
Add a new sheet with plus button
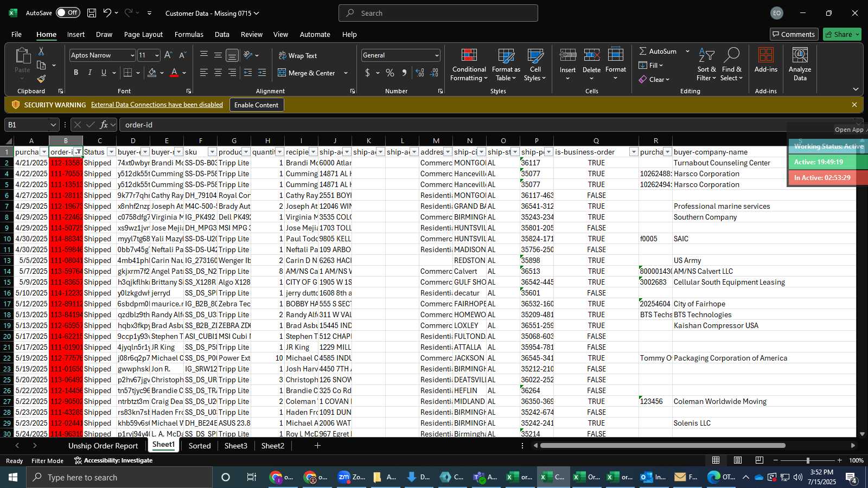tap(317, 446)
